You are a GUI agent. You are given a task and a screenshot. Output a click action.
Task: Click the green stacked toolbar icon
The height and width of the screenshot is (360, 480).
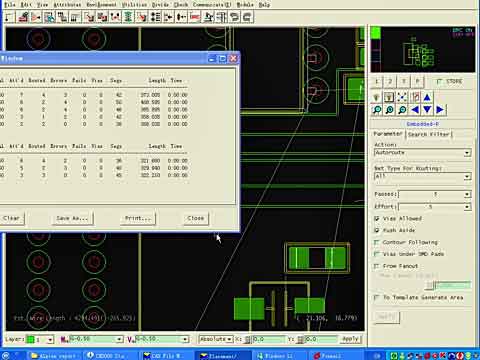[x=128, y=17]
